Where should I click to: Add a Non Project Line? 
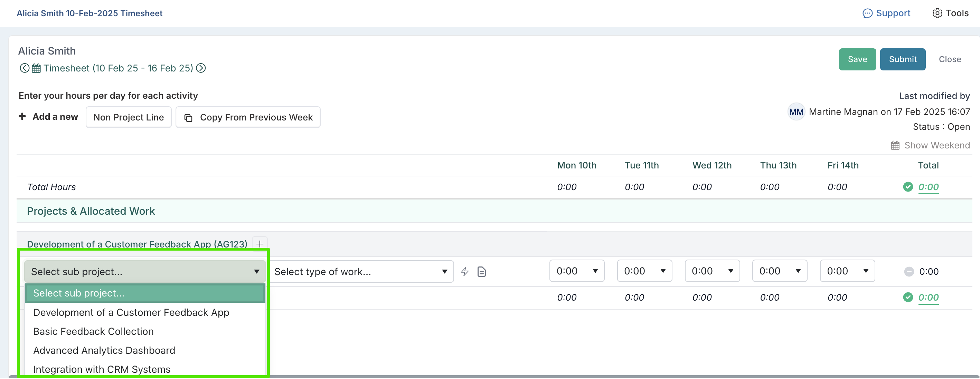(129, 117)
